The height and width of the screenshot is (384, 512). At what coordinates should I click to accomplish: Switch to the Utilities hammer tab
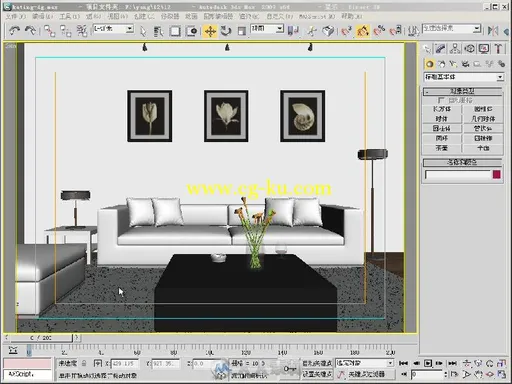point(498,49)
